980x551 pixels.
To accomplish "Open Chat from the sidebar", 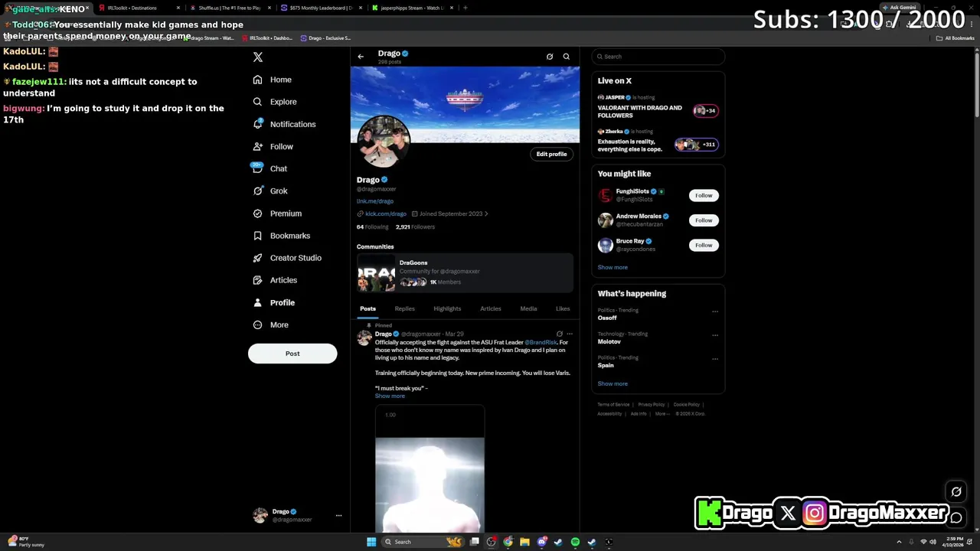I will [x=270, y=168].
